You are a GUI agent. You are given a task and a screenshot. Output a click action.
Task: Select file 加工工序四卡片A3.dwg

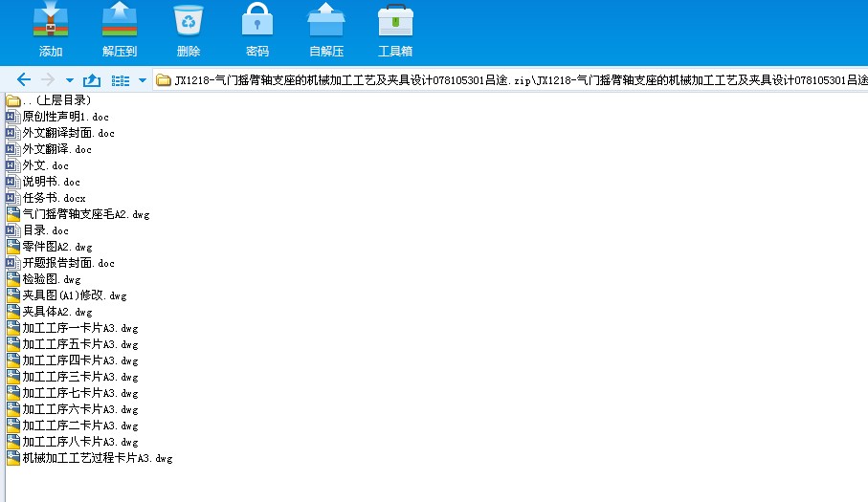click(x=72, y=360)
